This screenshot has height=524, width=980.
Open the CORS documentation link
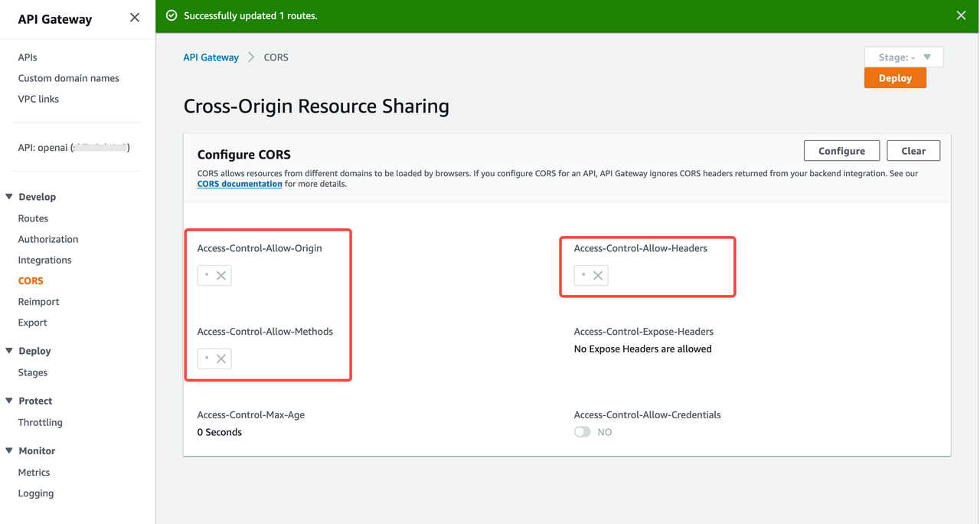click(x=240, y=184)
